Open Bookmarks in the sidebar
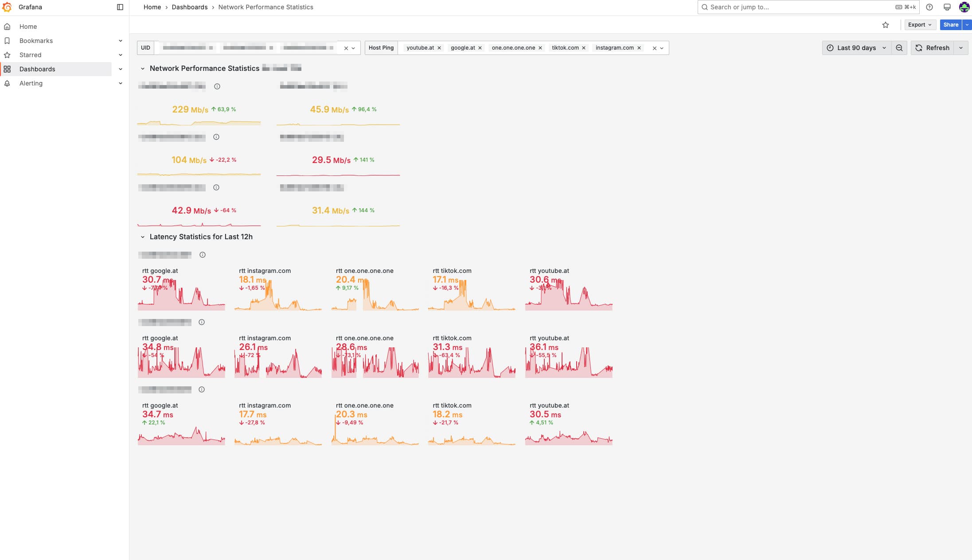 [36, 41]
